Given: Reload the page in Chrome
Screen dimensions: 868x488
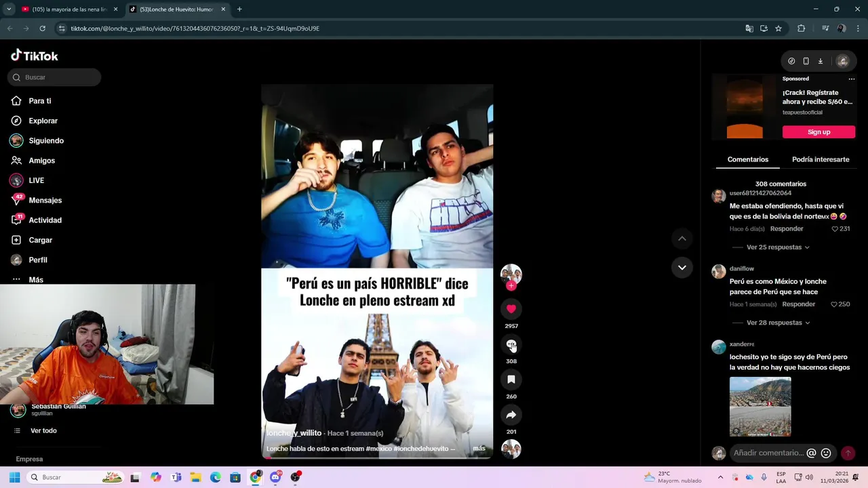Looking at the screenshot, I should coord(42,28).
